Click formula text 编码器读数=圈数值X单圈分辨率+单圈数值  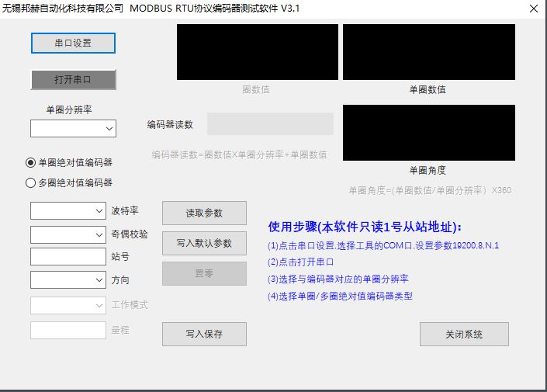240,154
